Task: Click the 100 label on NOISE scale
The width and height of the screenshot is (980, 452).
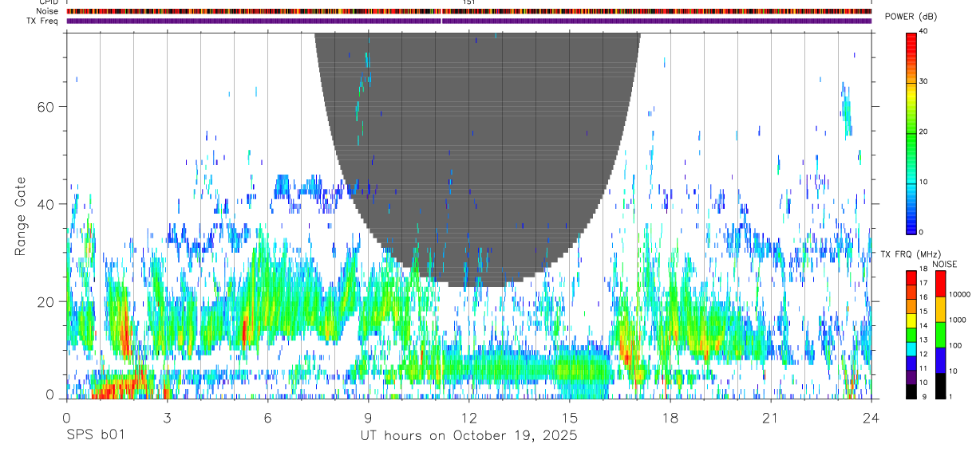Action: click(x=956, y=345)
